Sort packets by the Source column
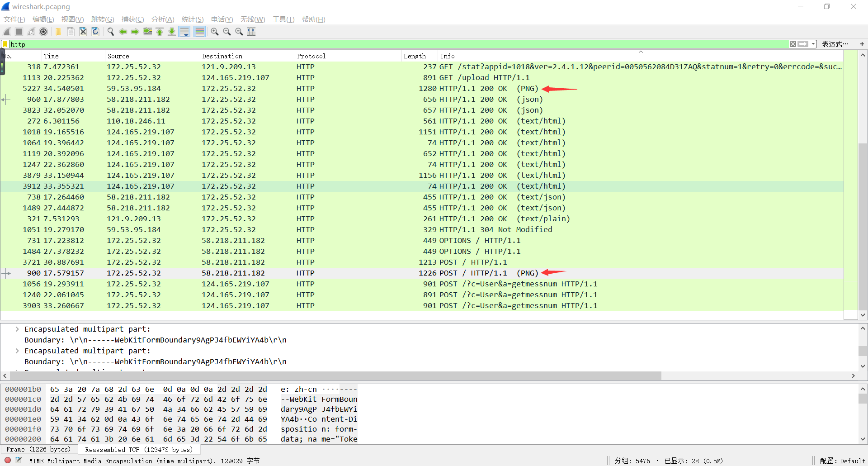This screenshot has width=868, height=466. point(152,56)
